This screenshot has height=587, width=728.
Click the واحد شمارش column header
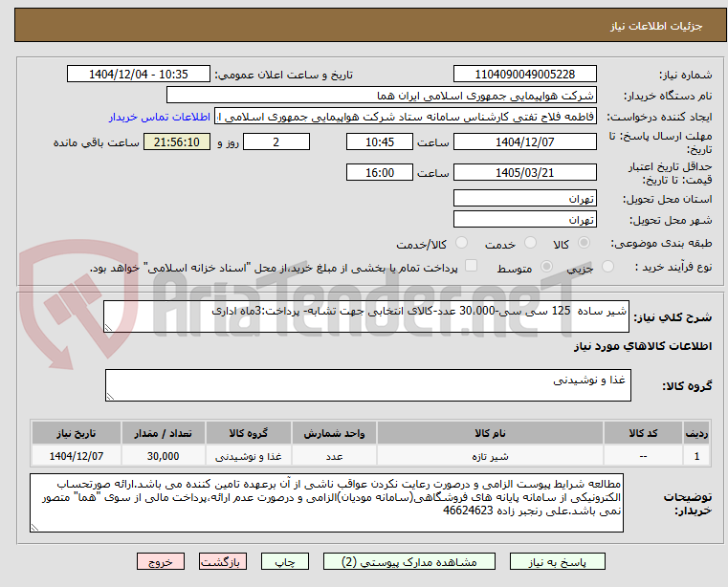point(334,433)
